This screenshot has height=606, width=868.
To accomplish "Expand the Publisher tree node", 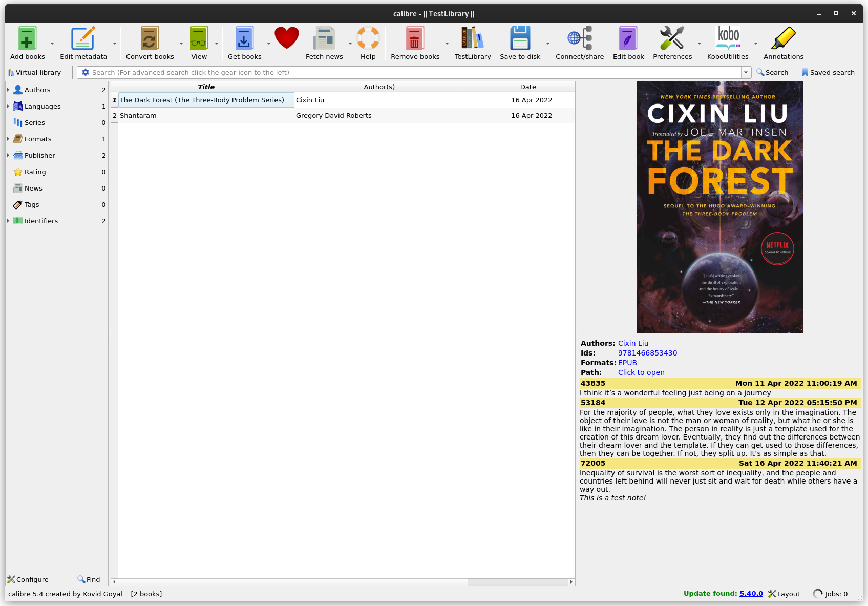I will click(x=8, y=155).
